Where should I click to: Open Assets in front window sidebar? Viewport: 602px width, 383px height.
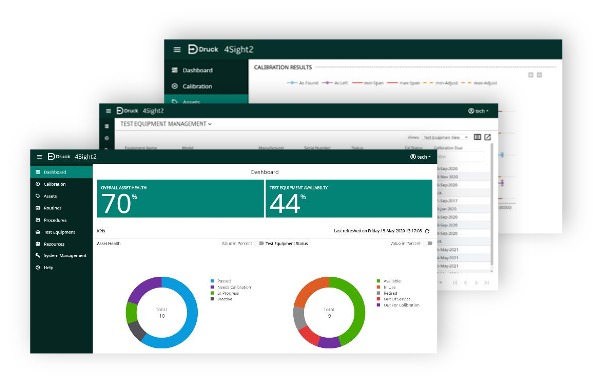pos(61,196)
